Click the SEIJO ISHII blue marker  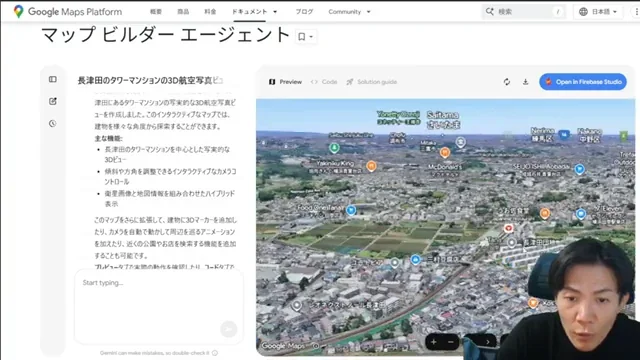click(579, 169)
